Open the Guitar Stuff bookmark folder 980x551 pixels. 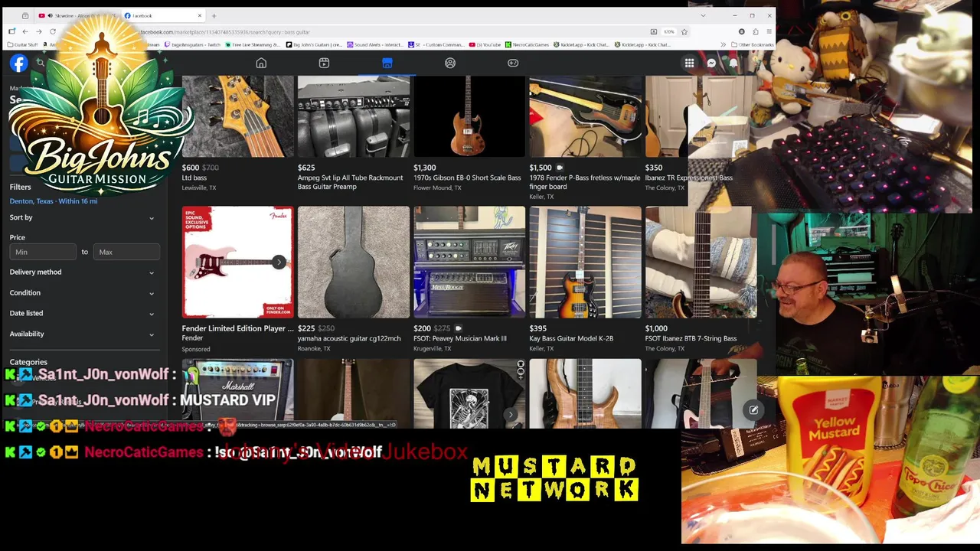[x=22, y=44]
